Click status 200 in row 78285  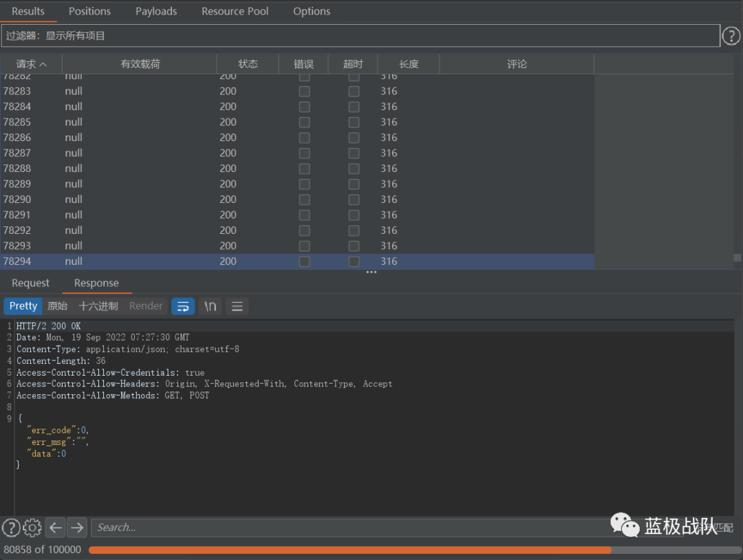(x=228, y=122)
